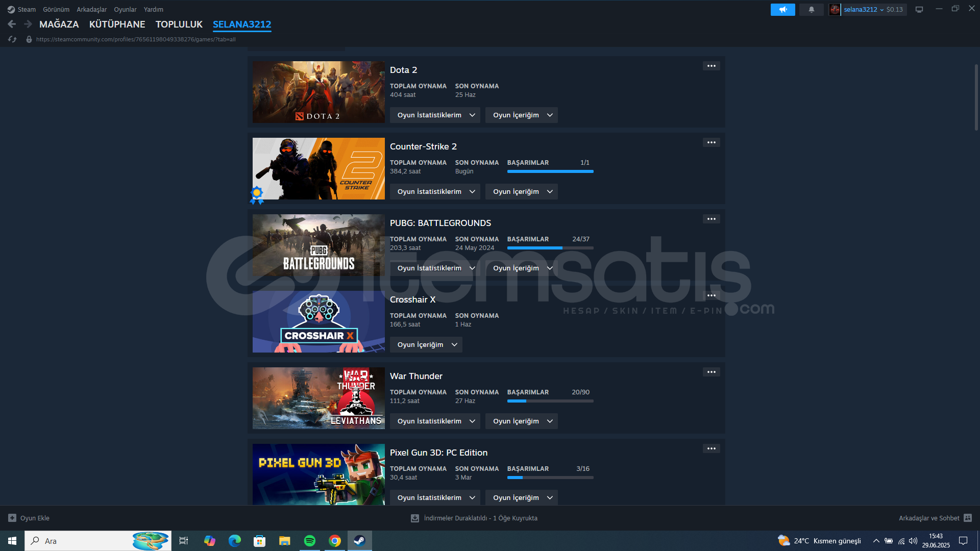Expand Oyun İçeriğim for Crosshair X
This screenshot has height=551, width=980.
point(426,344)
